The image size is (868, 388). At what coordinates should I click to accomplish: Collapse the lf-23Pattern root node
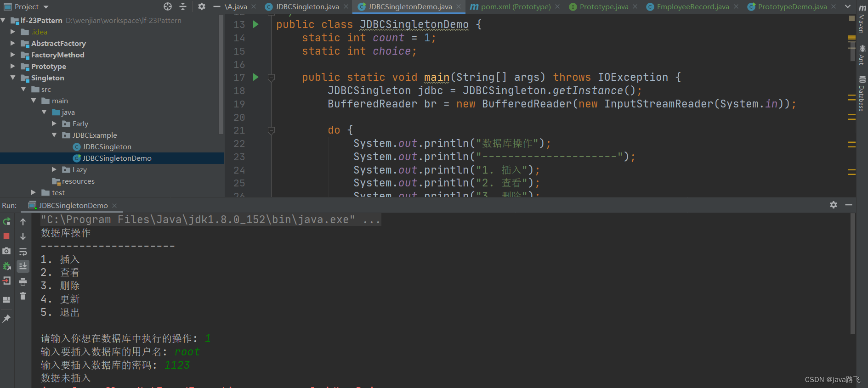3,20
